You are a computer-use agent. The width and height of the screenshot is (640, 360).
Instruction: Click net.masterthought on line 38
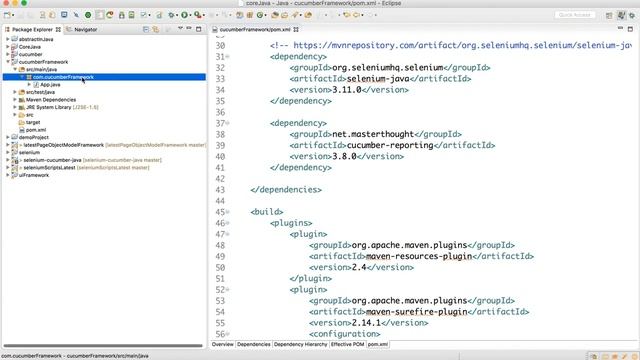373,134
